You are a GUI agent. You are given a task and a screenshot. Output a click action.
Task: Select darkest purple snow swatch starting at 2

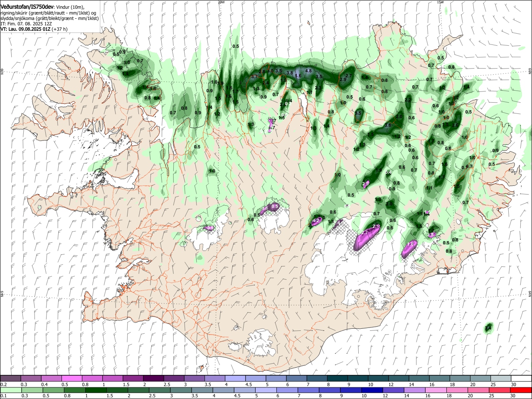pos(153,378)
